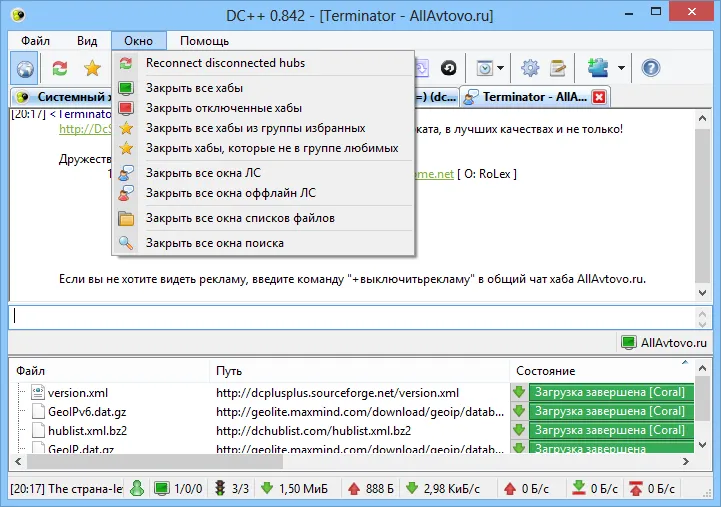Click green download arrow for version.xml
The width and height of the screenshot is (721, 507).
pos(519,393)
